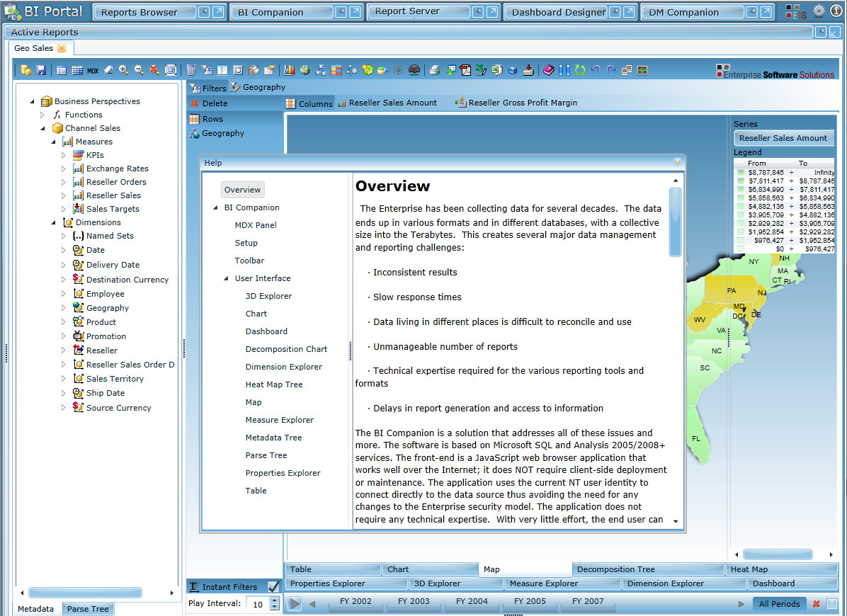Click the globe map view icon

[305, 70]
